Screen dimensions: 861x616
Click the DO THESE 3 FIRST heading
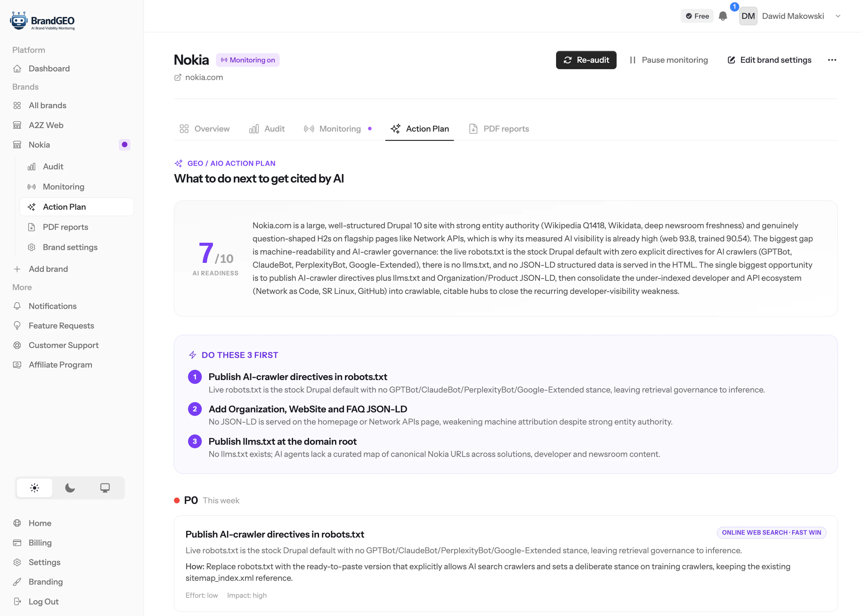pos(240,355)
